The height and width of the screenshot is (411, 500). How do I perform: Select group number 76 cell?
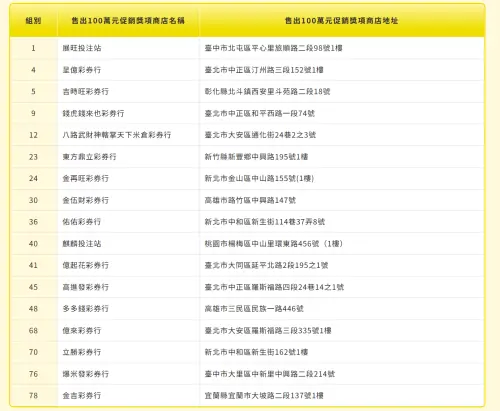[33, 374]
